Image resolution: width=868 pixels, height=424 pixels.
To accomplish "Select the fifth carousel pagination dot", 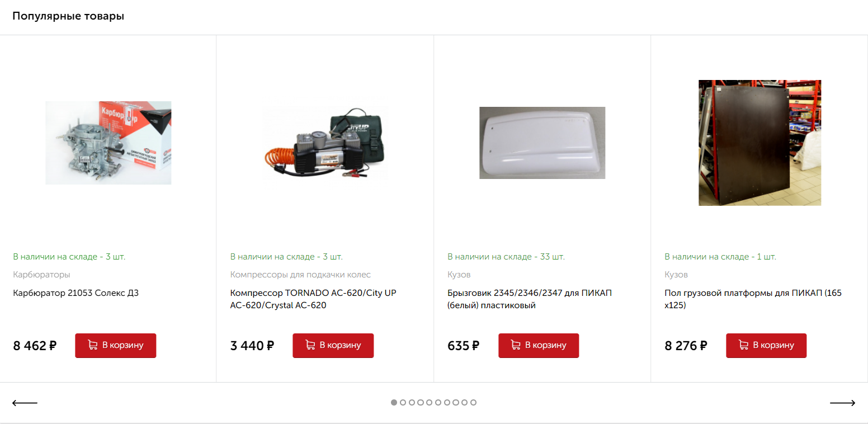I will pos(429,402).
